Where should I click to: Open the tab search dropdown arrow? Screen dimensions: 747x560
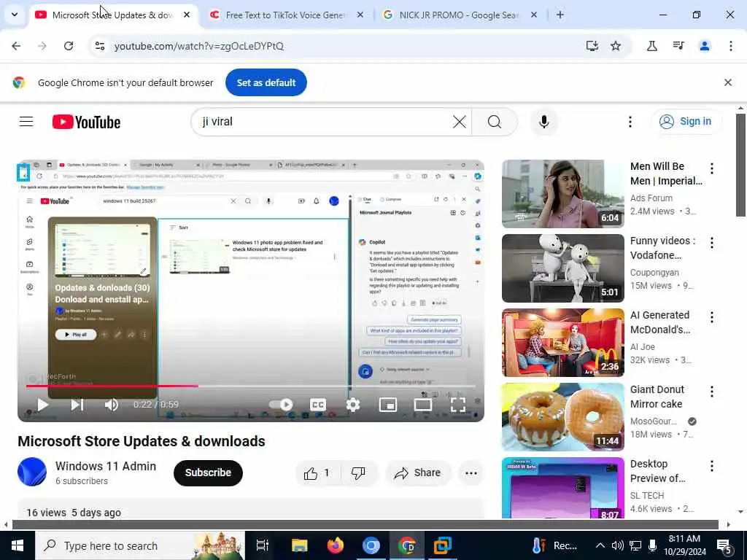coord(15,15)
